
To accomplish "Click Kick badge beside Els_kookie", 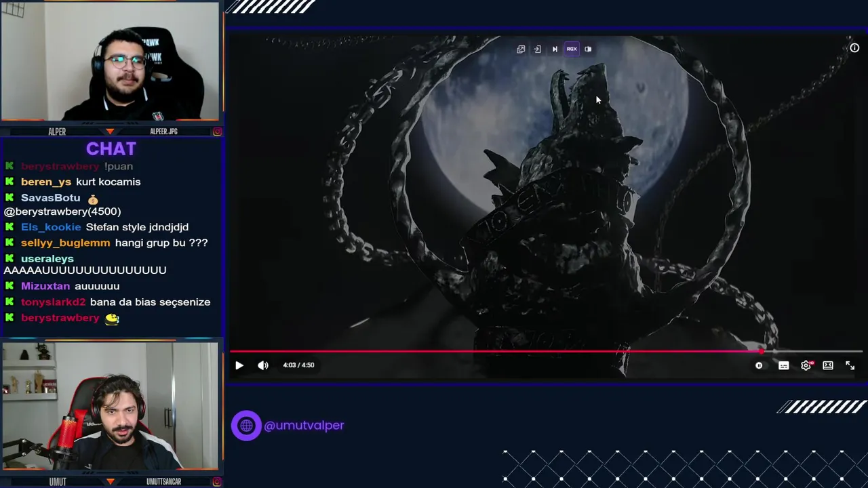I will click(9, 227).
